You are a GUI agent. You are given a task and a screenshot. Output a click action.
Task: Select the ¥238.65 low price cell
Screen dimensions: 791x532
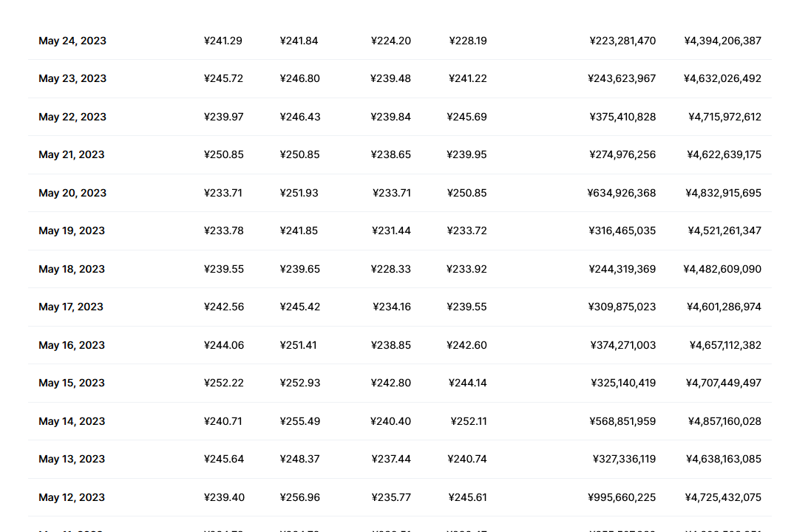[x=391, y=154]
